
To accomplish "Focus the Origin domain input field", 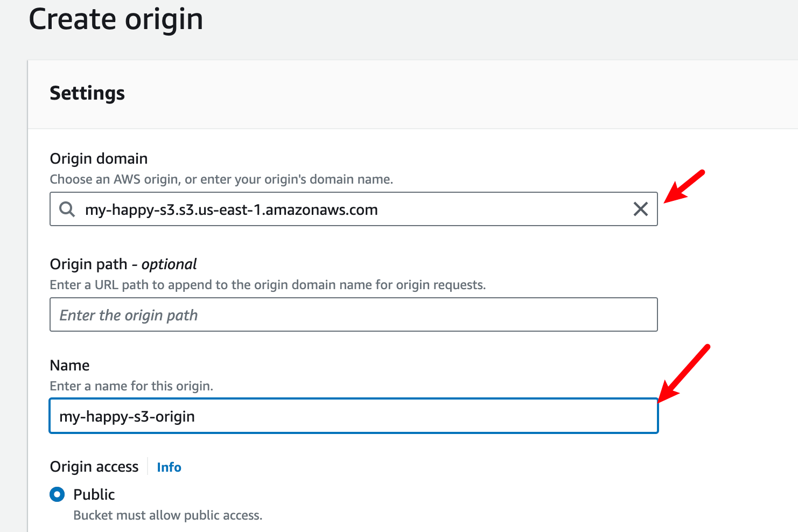I will click(354, 209).
